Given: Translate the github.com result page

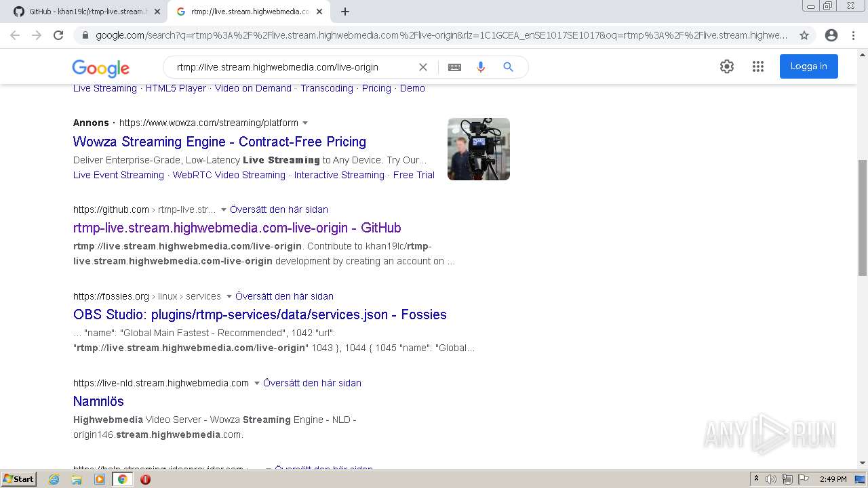Looking at the screenshot, I should tap(279, 209).
